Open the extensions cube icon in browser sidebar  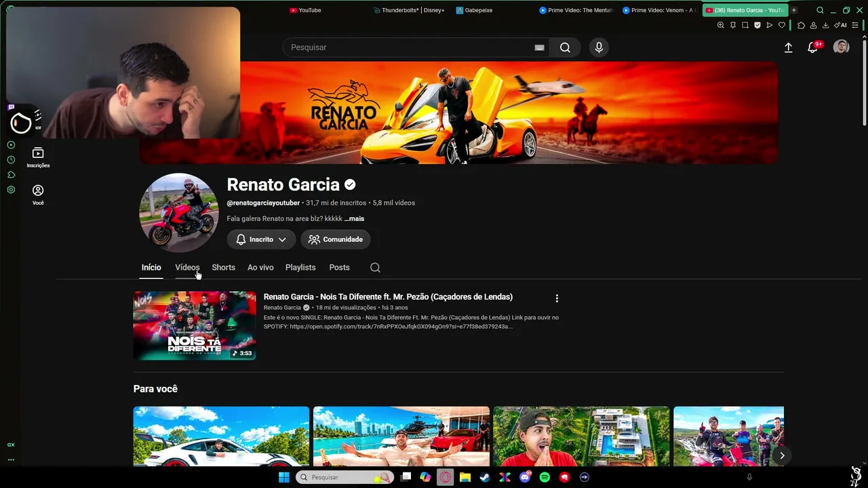(x=11, y=175)
